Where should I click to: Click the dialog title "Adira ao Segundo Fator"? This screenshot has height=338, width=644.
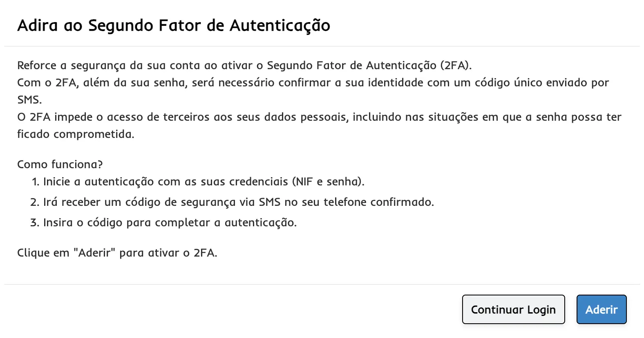(173, 25)
